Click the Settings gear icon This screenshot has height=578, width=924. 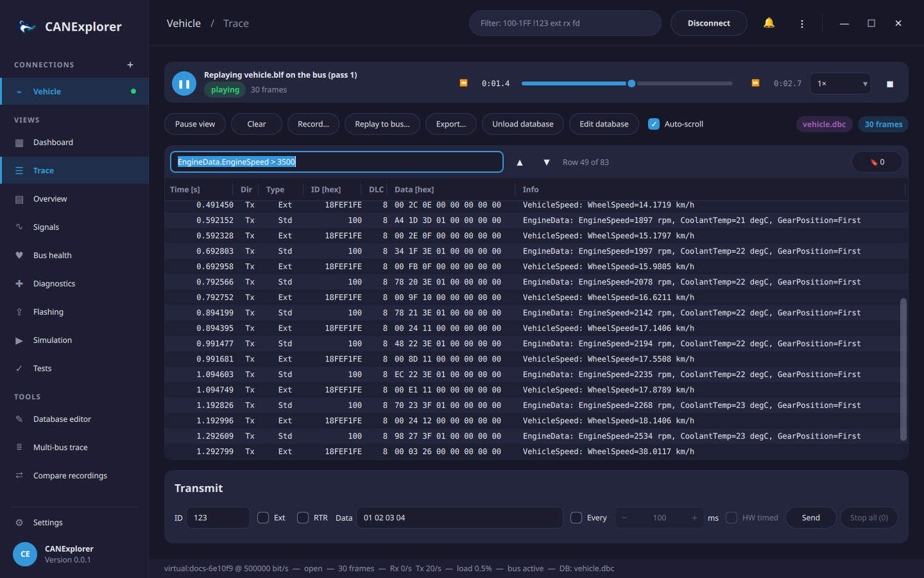click(19, 523)
